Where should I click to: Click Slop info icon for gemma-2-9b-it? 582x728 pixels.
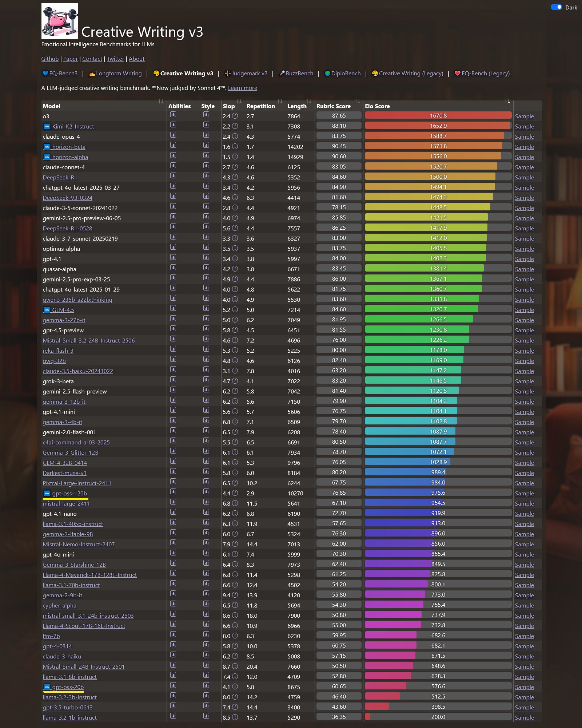click(x=235, y=595)
